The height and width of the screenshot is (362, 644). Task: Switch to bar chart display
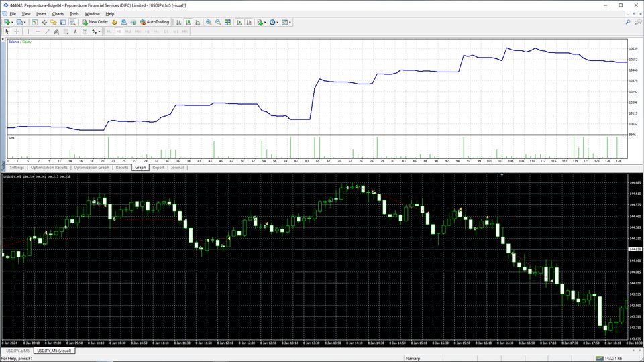point(178,22)
